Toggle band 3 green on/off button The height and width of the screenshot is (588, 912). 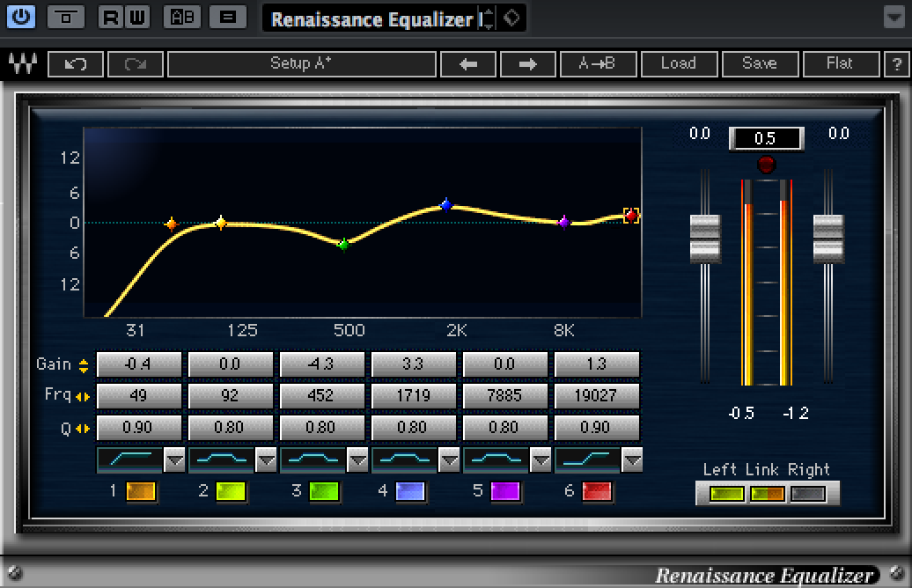click(324, 491)
